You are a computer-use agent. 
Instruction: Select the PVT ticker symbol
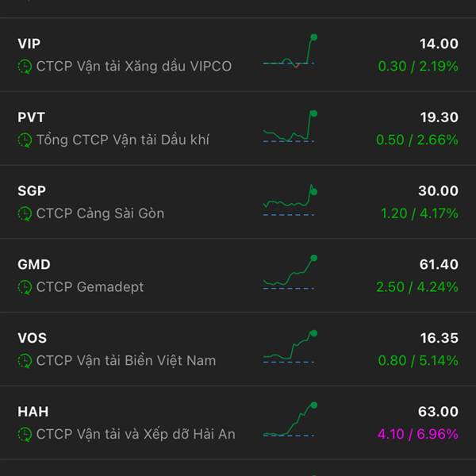(x=31, y=117)
